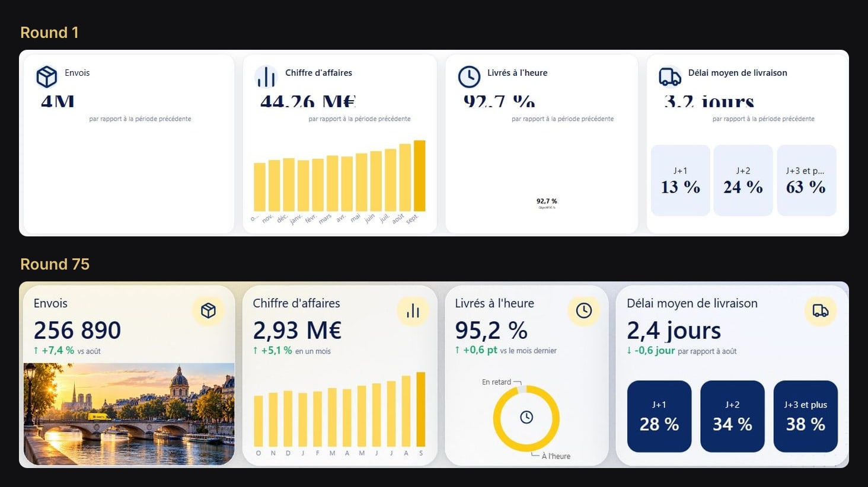Click the 'À l'heure' donut label

click(556, 456)
